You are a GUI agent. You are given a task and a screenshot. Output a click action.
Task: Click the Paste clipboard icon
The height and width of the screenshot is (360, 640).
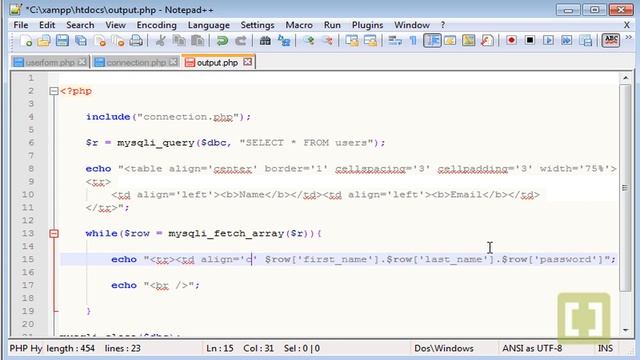click(198, 40)
